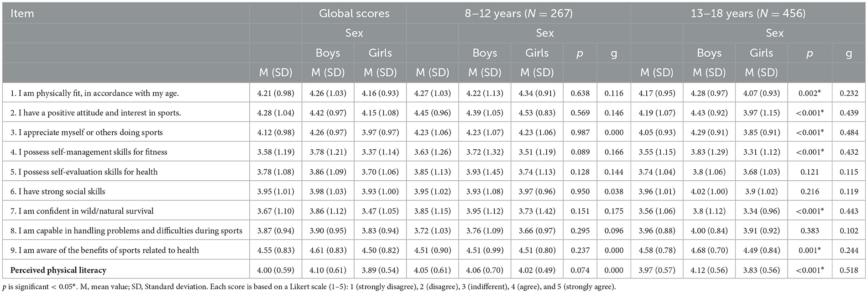Viewport: 868px width, 293px height.
Task: Click the "8–12 years (N = 267)" header
Action: click(518, 14)
